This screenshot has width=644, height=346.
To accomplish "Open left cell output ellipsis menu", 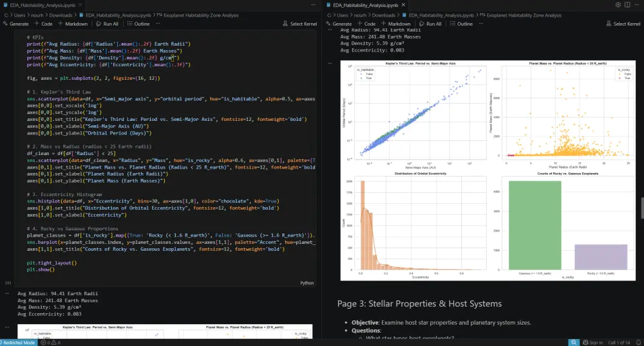I will click(x=7, y=293).
